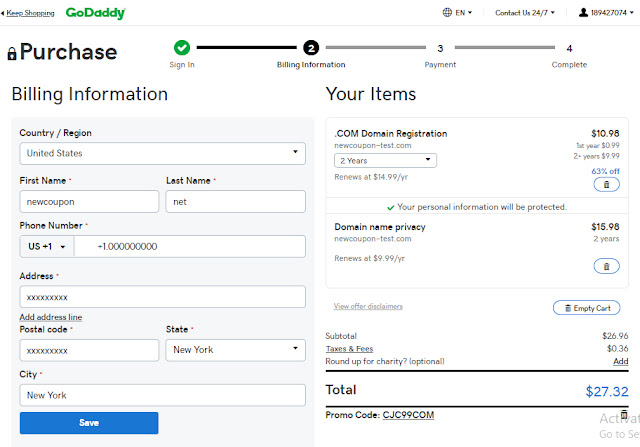Click the globe language icon
Image resolution: width=640 pixels, height=447 pixels.
click(447, 13)
